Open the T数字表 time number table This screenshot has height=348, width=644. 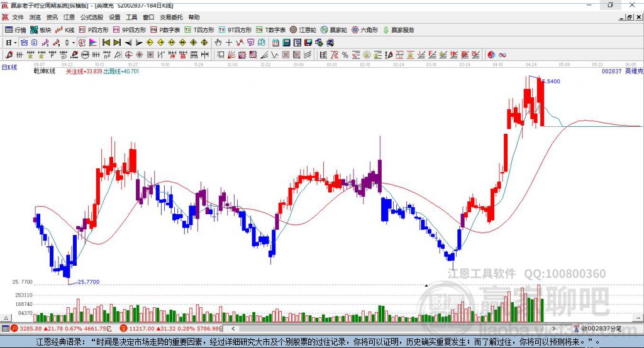[x=270, y=30]
